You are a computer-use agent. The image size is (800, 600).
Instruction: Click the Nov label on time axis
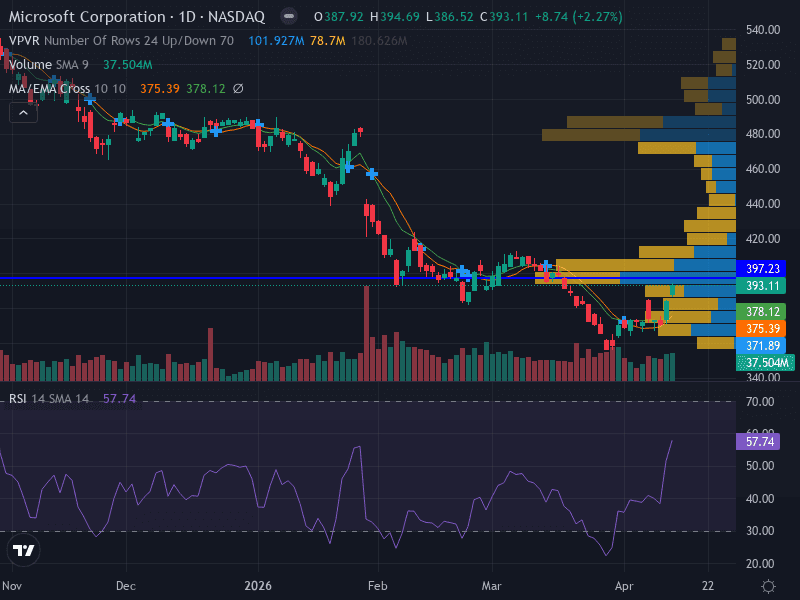12,586
